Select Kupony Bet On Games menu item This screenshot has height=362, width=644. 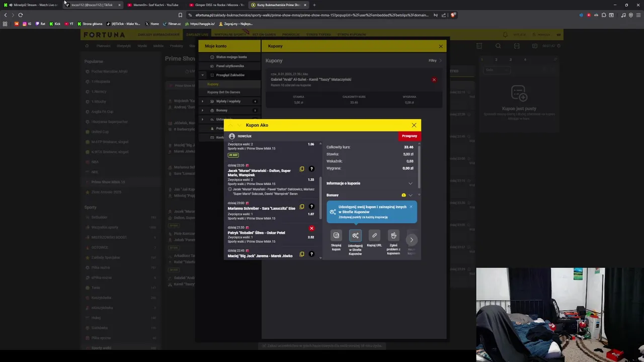pos(229,92)
